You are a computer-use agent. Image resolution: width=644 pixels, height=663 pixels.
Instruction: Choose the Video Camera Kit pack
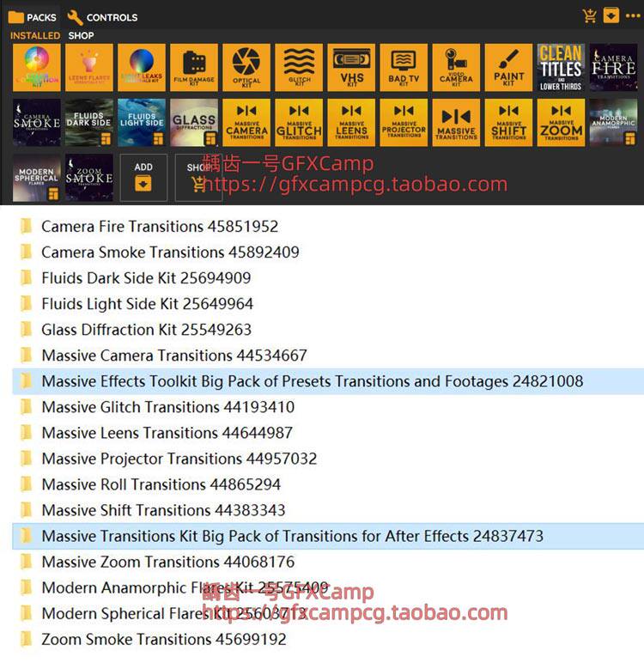(456, 67)
